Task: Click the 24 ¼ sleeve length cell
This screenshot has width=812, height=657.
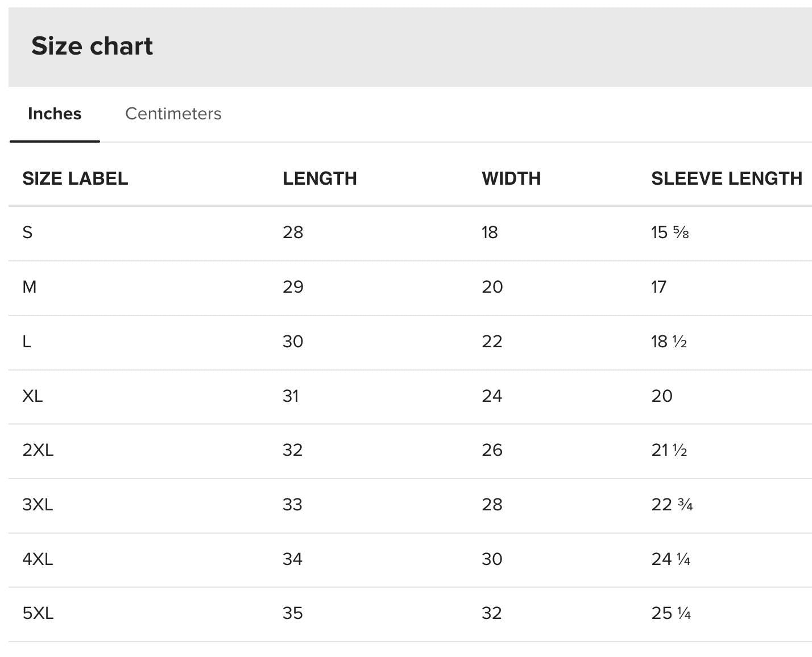Action: pyautogui.click(x=671, y=559)
